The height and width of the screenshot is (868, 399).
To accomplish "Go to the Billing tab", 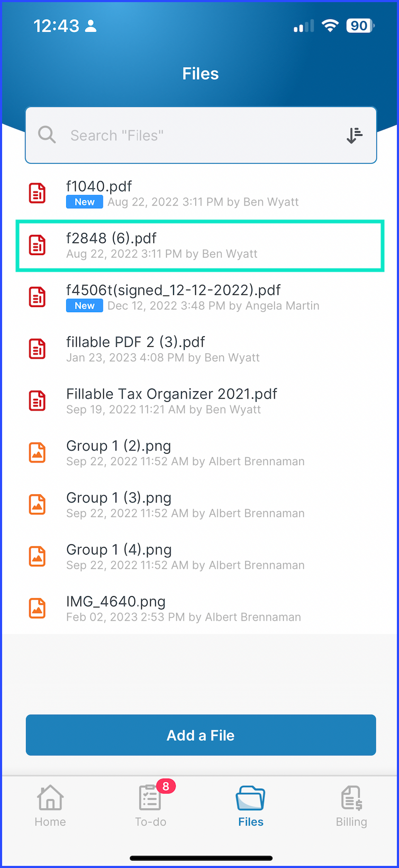I will 351,806.
